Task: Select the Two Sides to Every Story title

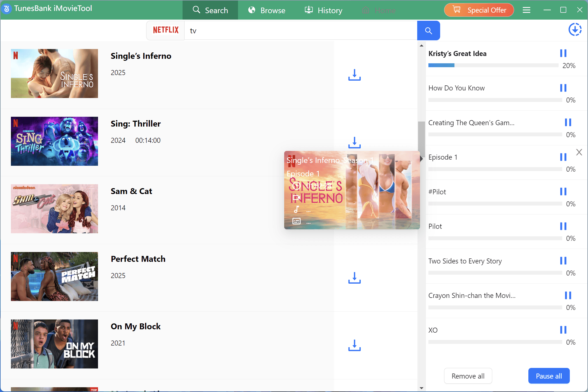Action: [x=465, y=261]
